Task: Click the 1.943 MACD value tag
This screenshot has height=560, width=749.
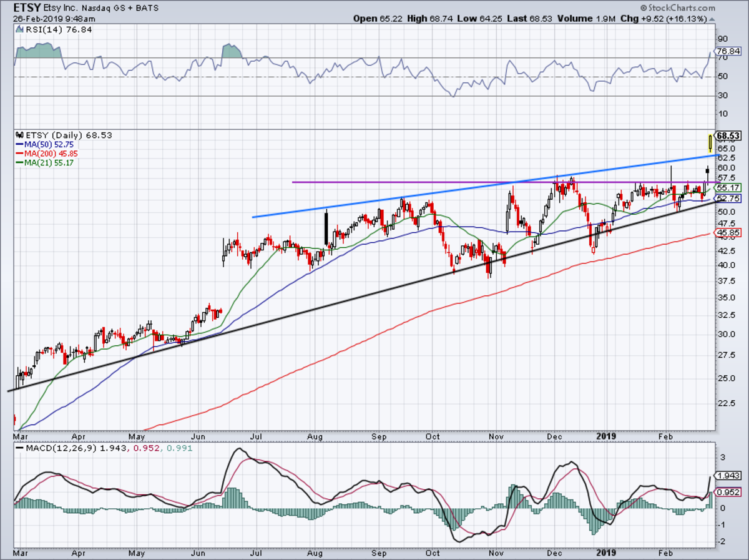Action: 728,476
